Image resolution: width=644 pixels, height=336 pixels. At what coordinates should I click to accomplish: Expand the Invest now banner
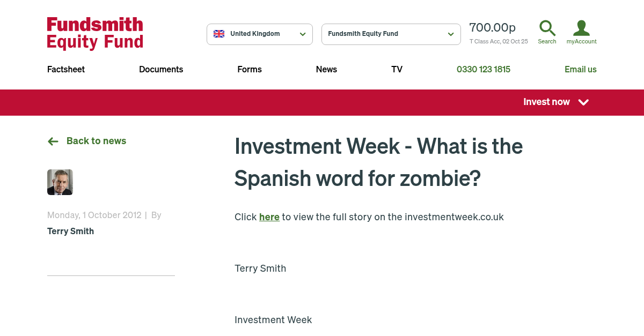click(546, 102)
